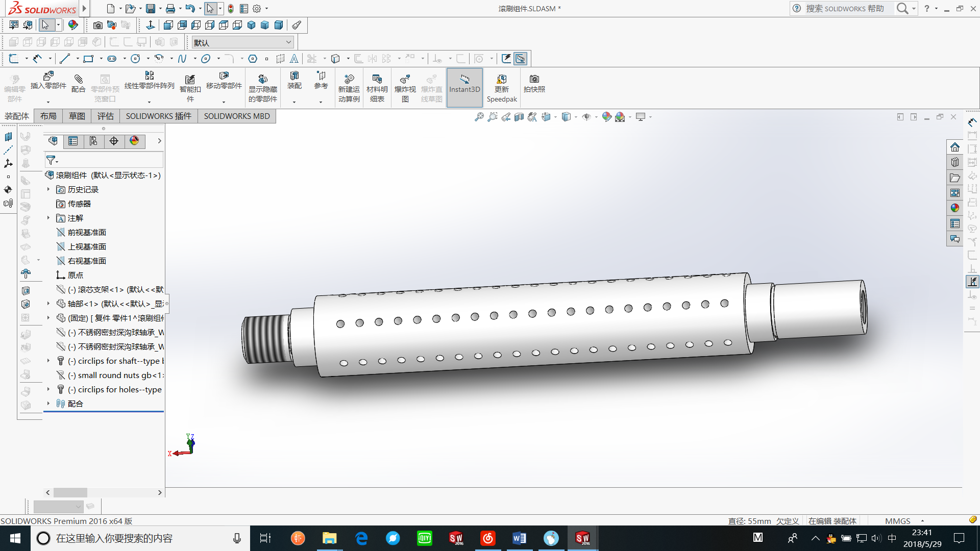Expand the 配合 mates folder
The height and width of the screenshot is (551, 980).
pyautogui.click(x=48, y=404)
